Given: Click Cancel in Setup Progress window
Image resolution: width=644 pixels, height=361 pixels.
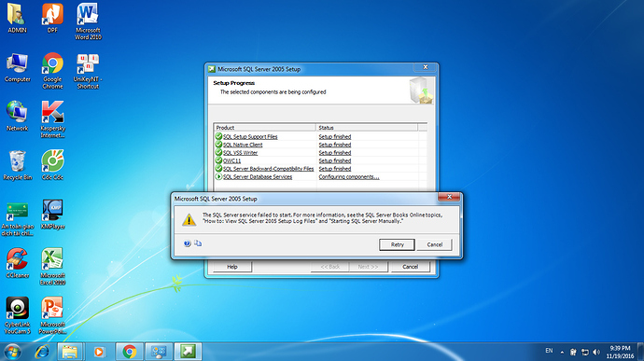Looking at the screenshot, I should (x=410, y=267).
